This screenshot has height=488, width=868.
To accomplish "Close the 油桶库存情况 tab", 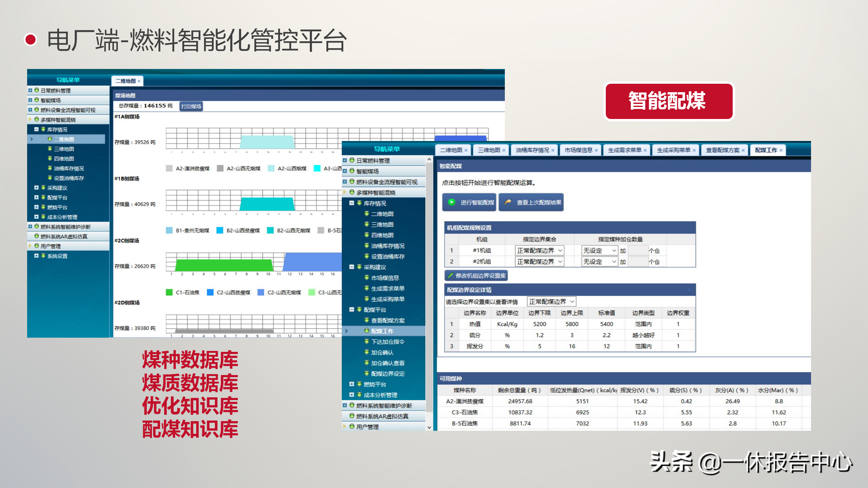I will pos(553,151).
